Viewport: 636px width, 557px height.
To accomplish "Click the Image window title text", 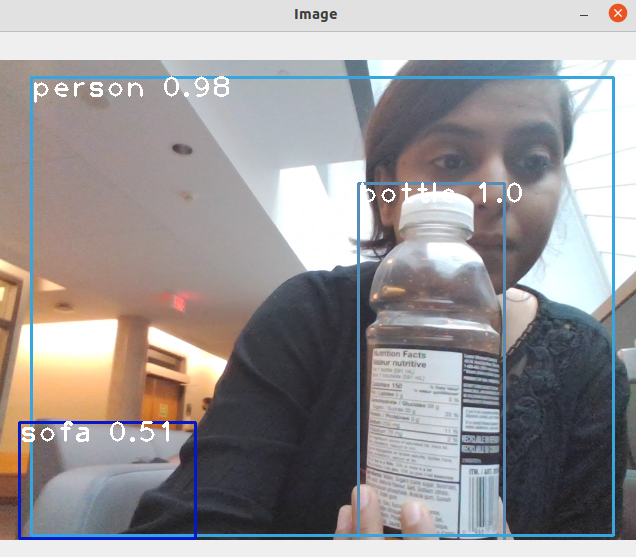I will click(316, 14).
